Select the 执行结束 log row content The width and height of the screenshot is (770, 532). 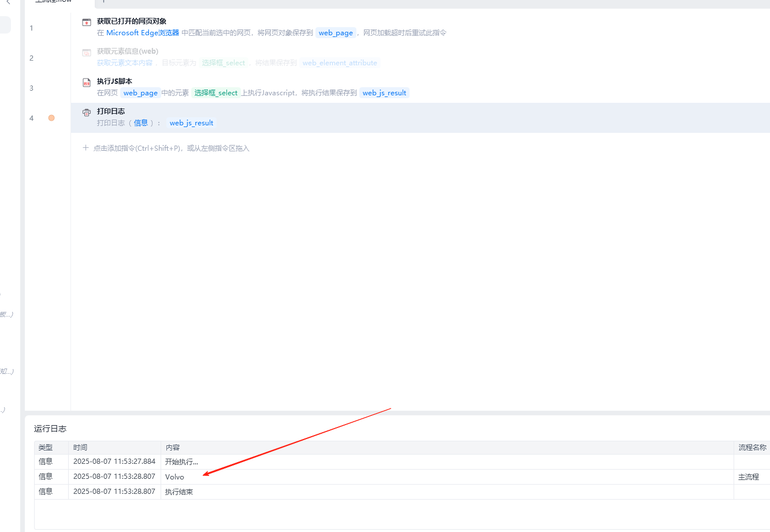click(179, 492)
